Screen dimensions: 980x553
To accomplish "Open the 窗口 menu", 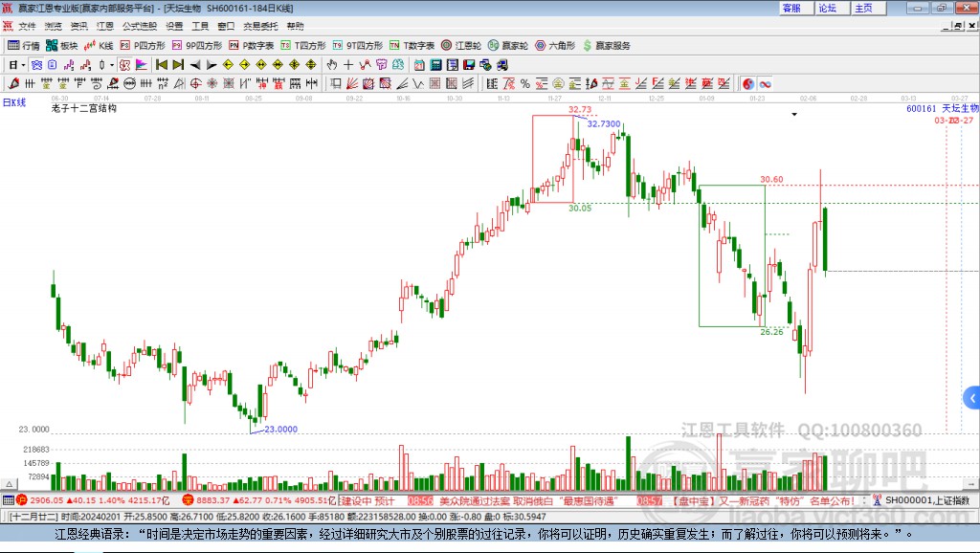I will click(226, 26).
